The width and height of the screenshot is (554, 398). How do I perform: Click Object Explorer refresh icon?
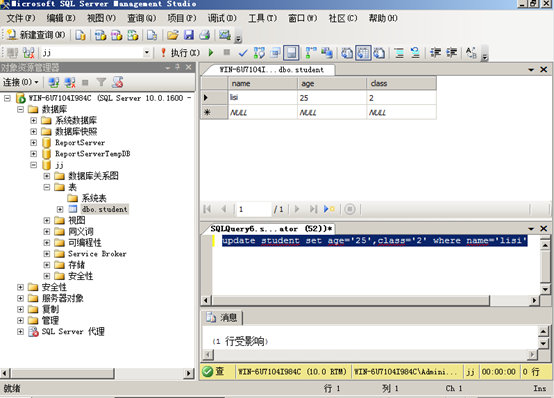click(117, 83)
